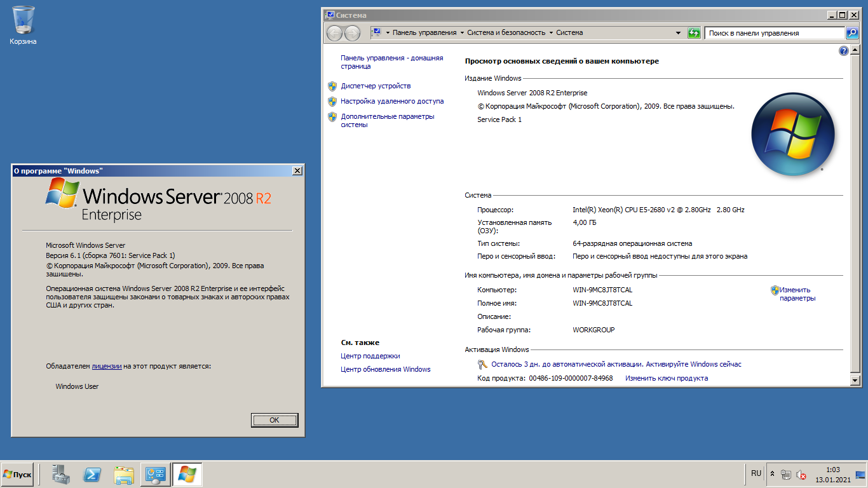Click the muted volume icon in system tray
Screen dimensions: 868x488
pyautogui.click(x=799, y=473)
